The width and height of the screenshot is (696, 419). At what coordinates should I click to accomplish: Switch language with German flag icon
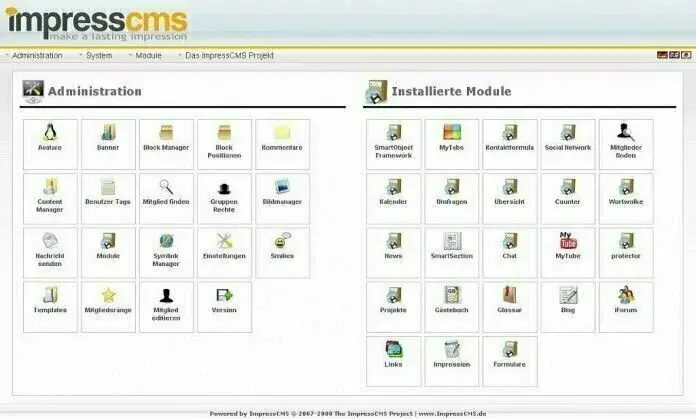point(662,55)
